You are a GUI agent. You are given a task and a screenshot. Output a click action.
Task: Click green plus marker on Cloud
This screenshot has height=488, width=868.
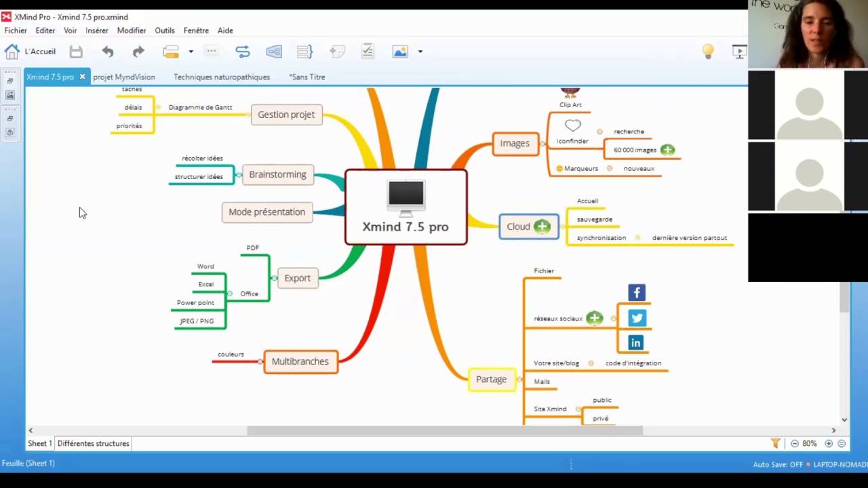coord(542,227)
